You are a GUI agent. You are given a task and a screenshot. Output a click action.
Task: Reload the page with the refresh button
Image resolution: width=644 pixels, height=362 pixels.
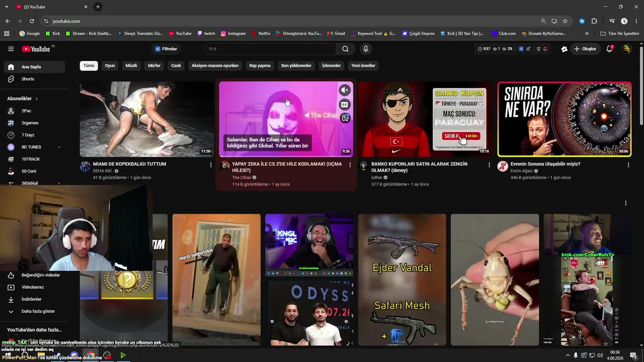[x=32, y=21]
